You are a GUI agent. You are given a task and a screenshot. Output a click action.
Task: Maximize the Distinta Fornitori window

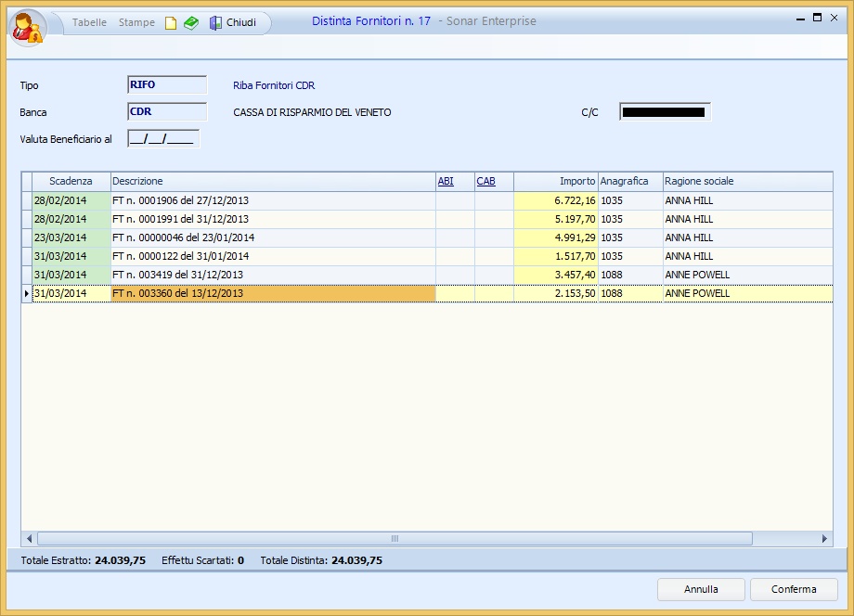coord(817,18)
